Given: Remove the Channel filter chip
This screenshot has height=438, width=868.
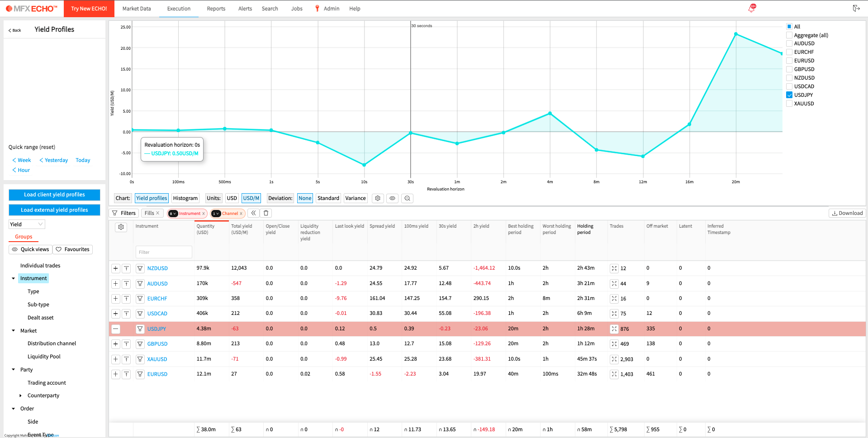Looking at the screenshot, I should (x=241, y=214).
